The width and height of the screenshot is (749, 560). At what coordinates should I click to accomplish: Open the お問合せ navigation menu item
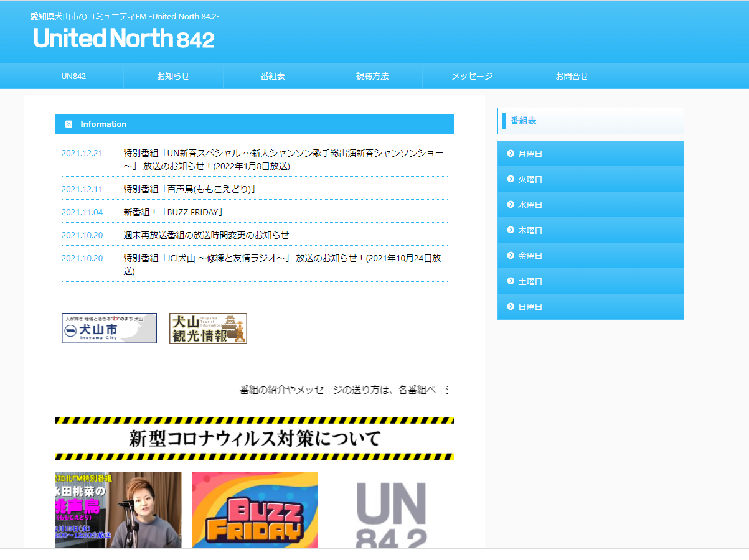pyautogui.click(x=572, y=76)
